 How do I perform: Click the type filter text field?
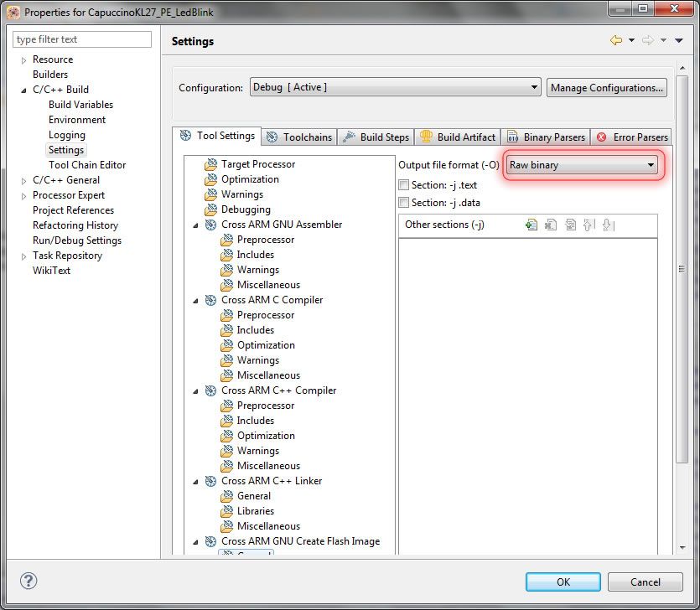tap(82, 39)
